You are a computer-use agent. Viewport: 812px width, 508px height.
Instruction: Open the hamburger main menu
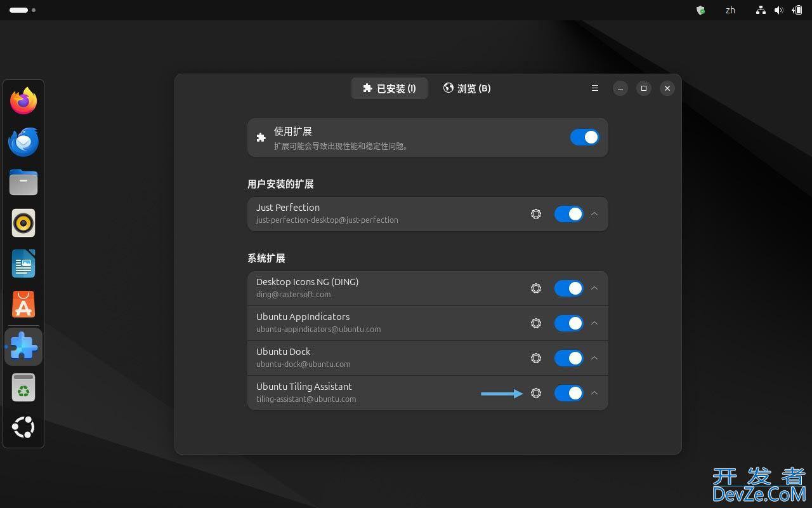595,88
